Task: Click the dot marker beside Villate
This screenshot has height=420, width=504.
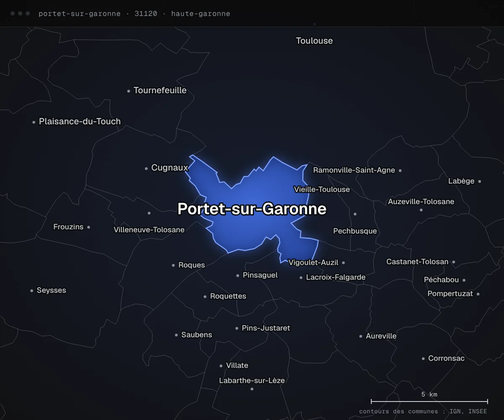Action: click(221, 366)
